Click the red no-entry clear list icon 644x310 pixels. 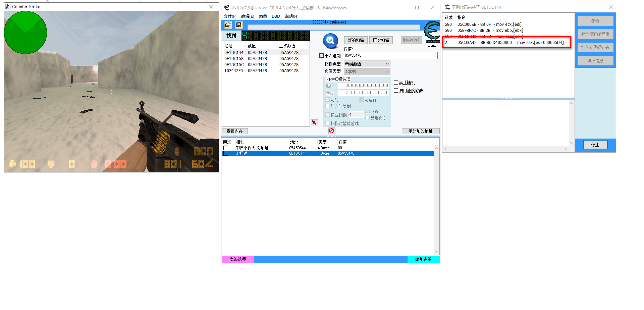click(x=331, y=131)
